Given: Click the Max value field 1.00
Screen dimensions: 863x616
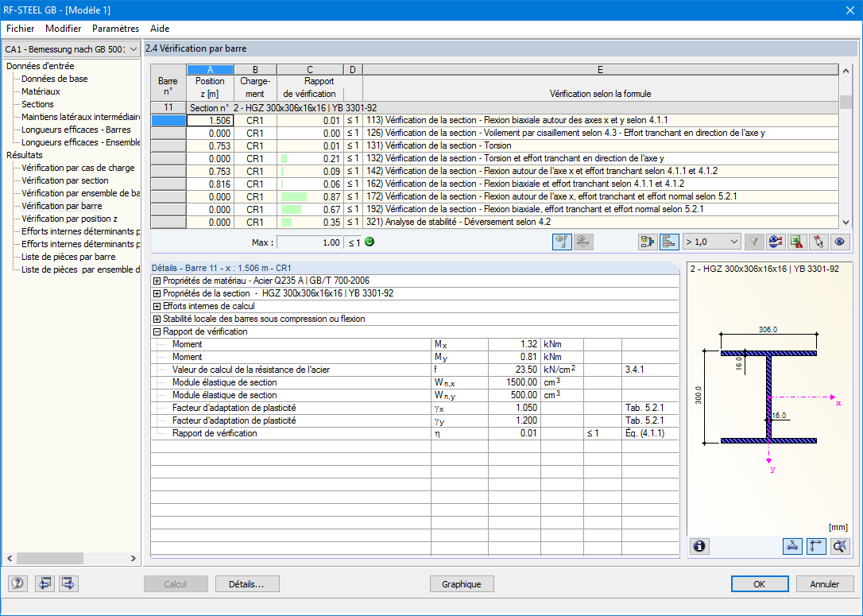Looking at the screenshot, I should [x=310, y=242].
